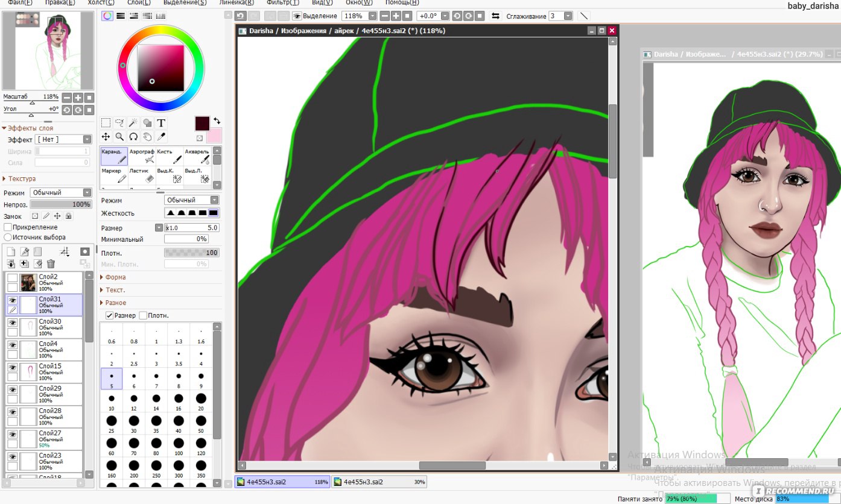Click the Непроз. opacity slider
The width and height of the screenshot is (841, 504).
coord(60,204)
